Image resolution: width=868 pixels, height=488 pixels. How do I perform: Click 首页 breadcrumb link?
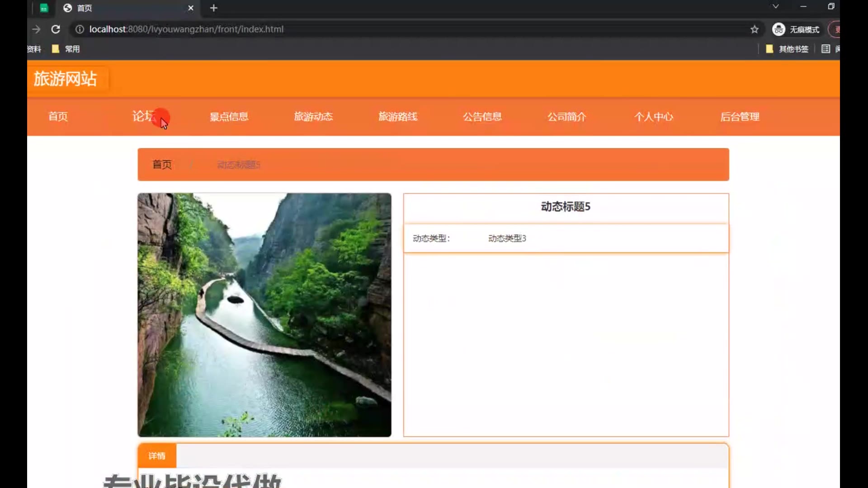click(x=162, y=164)
